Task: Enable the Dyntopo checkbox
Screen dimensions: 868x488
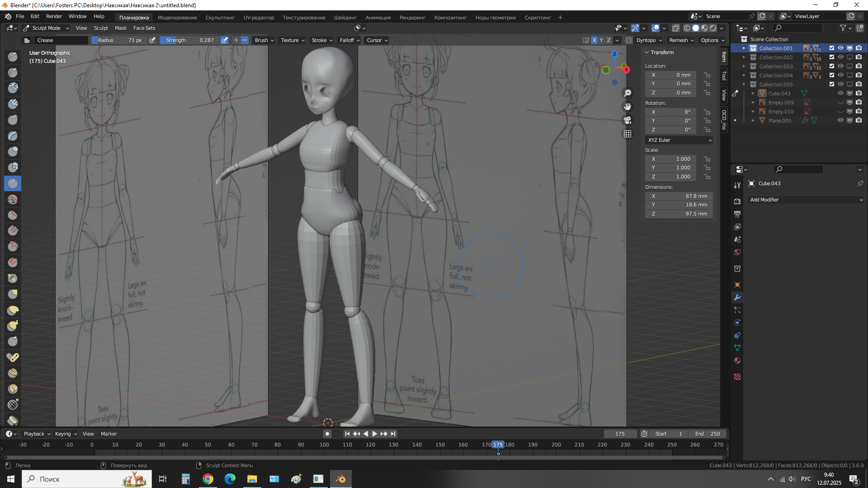Action: (629, 40)
